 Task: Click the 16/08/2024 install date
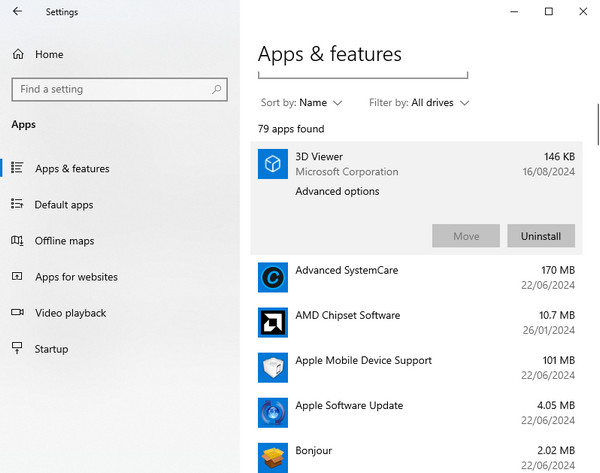pos(549,172)
